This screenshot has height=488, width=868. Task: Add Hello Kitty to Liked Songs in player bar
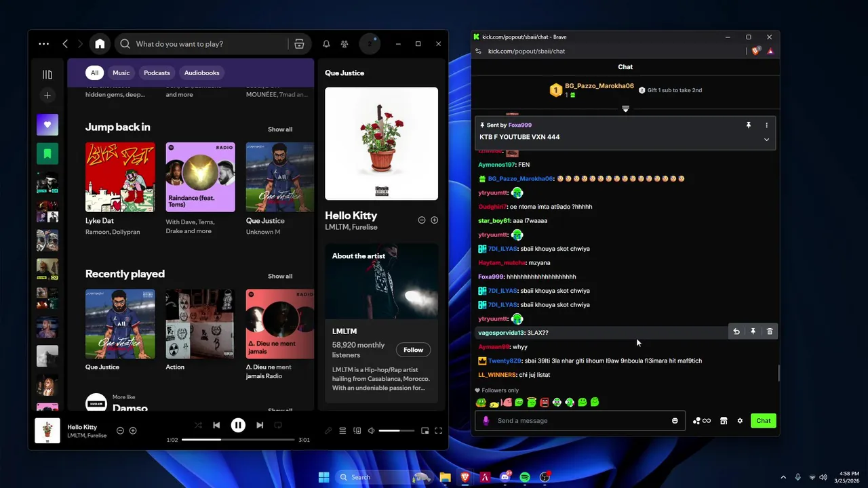tap(133, 431)
